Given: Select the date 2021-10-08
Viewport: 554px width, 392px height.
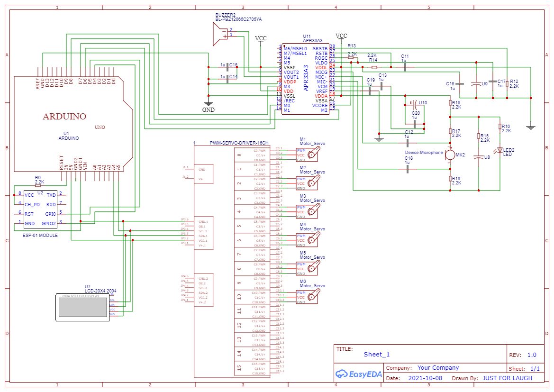Looking at the screenshot, I should [x=425, y=378].
